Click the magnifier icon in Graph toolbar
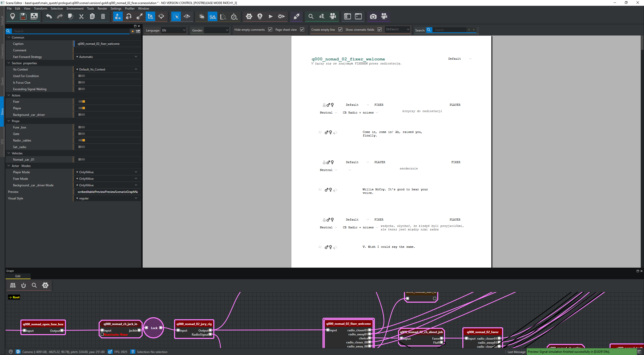Screen dimensions: 644x355 34,285
